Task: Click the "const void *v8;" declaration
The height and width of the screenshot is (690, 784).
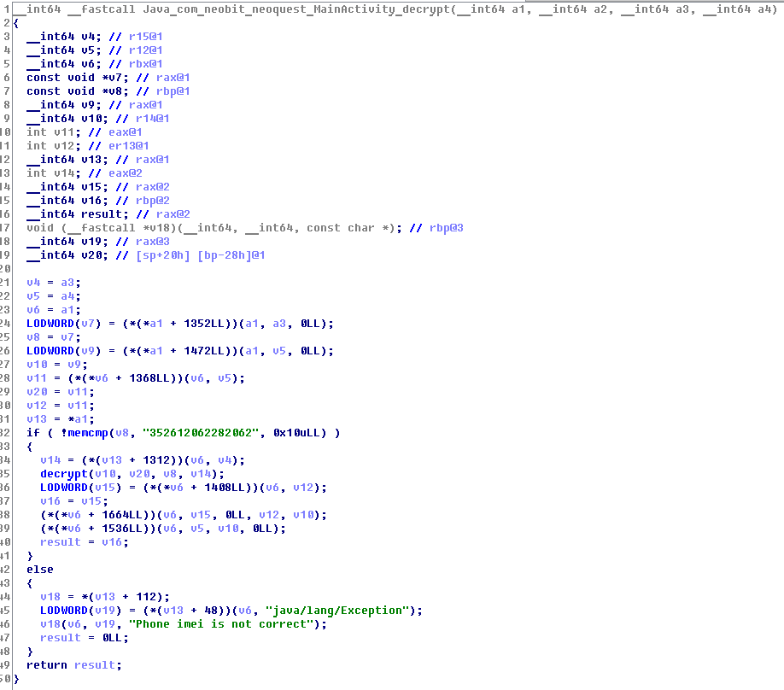Action: point(78,91)
